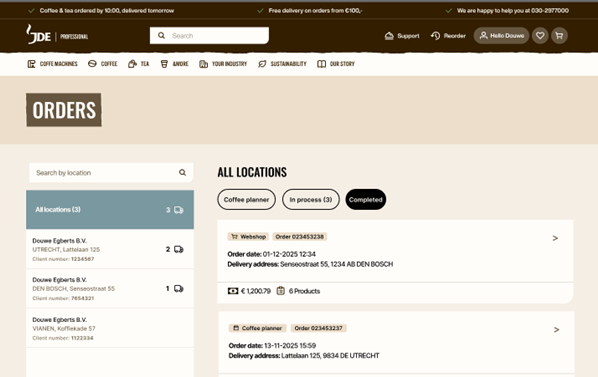The width and height of the screenshot is (598, 377).
Task: Click client number 7654321
Action: tap(82, 298)
